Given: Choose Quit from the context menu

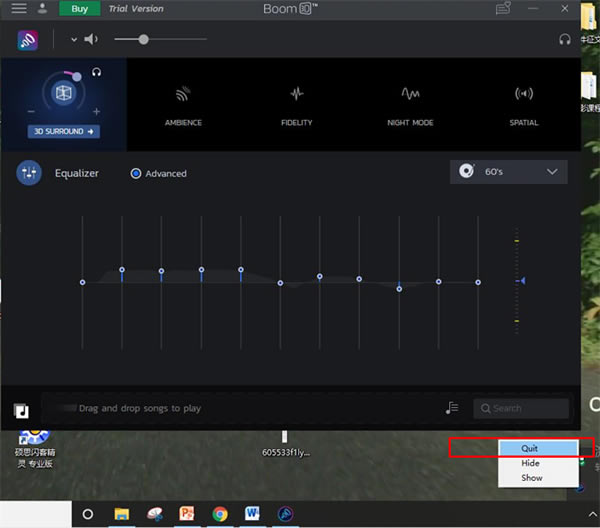Looking at the screenshot, I should (x=529, y=449).
